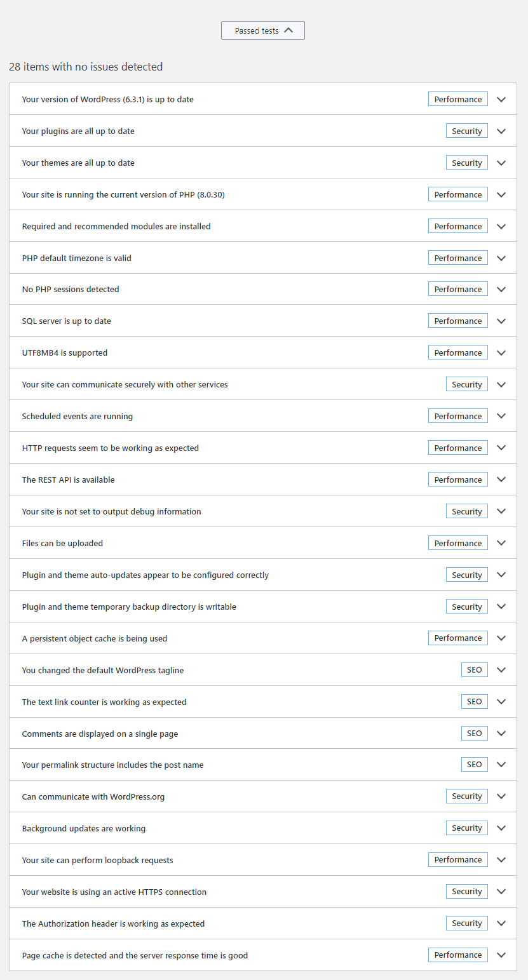Click the Files can be uploaded chevron

coord(501,544)
